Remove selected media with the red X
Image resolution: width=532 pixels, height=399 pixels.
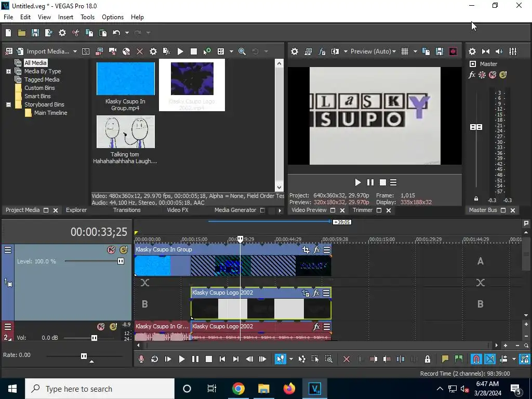coord(139,51)
